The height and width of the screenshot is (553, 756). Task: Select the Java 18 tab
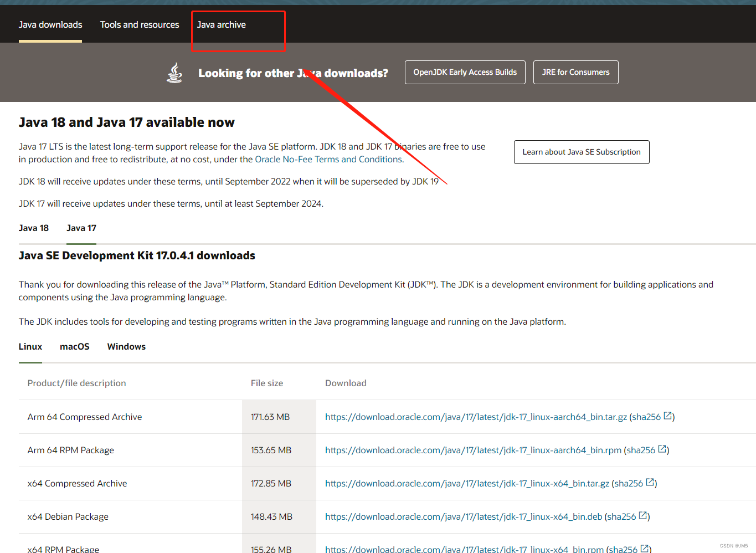coord(34,228)
